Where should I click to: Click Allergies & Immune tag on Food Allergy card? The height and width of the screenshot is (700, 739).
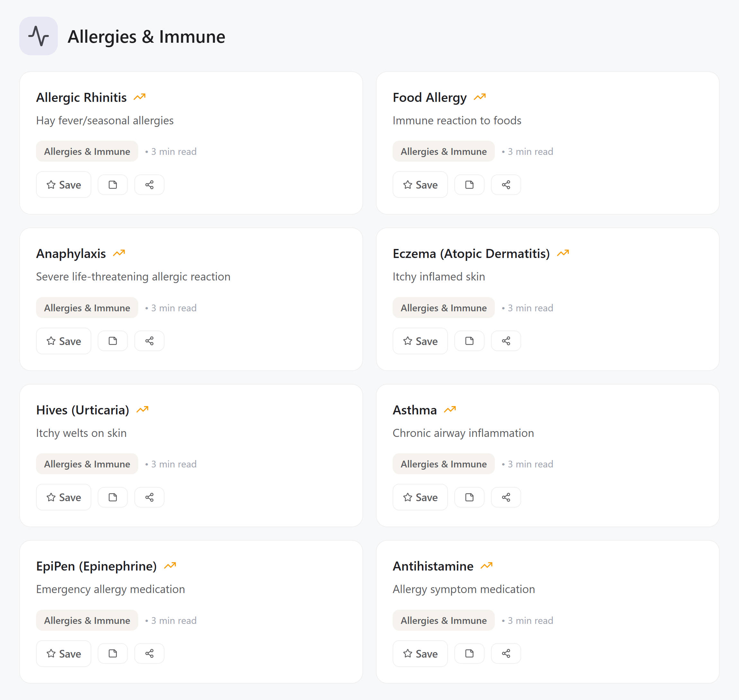coord(443,152)
